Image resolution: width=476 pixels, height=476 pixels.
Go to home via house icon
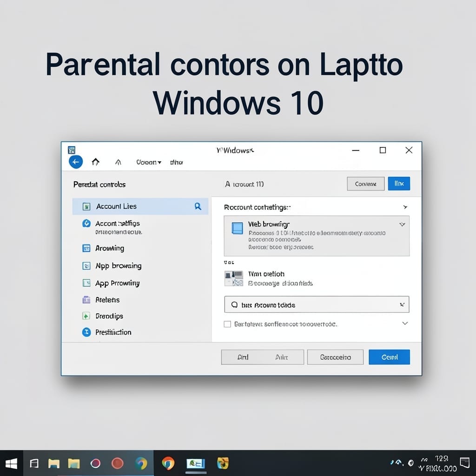click(96, 162)
